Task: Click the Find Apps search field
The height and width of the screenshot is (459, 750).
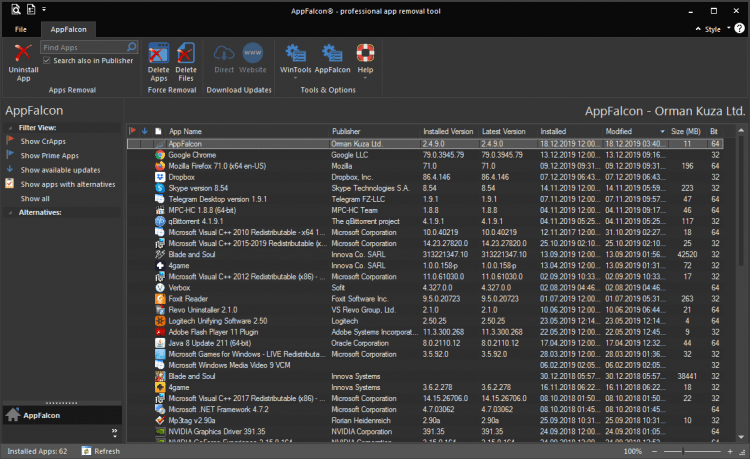Action: tap(82, 47)
